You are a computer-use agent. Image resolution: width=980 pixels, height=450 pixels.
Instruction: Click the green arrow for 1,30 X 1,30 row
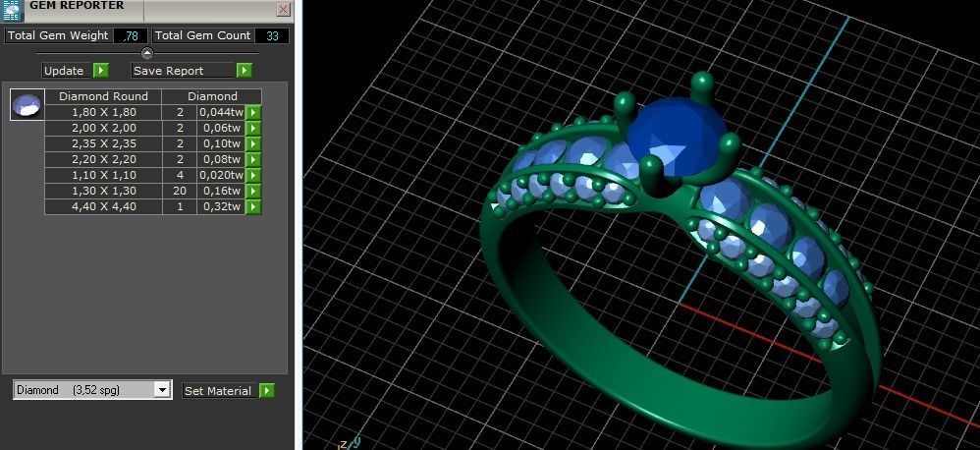click(x=253, y=191)
